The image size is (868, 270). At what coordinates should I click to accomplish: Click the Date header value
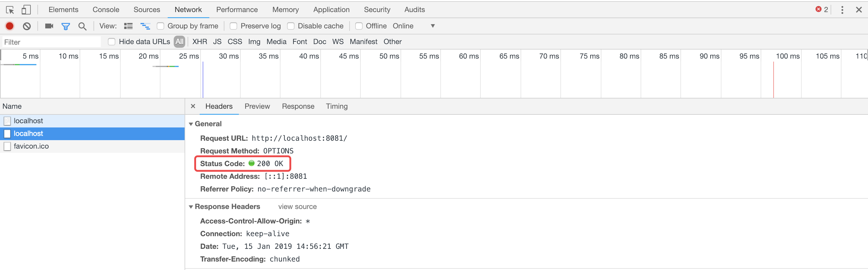click(285, 246)
